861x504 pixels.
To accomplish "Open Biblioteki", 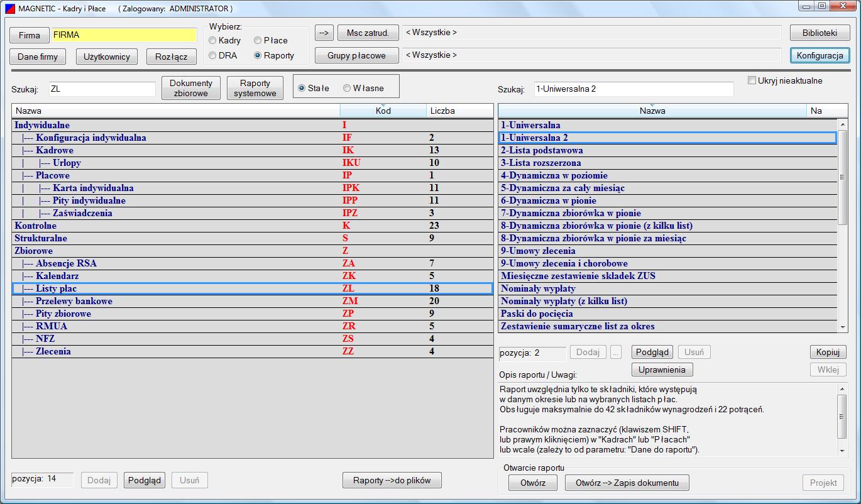I will (x=820, y=33).
